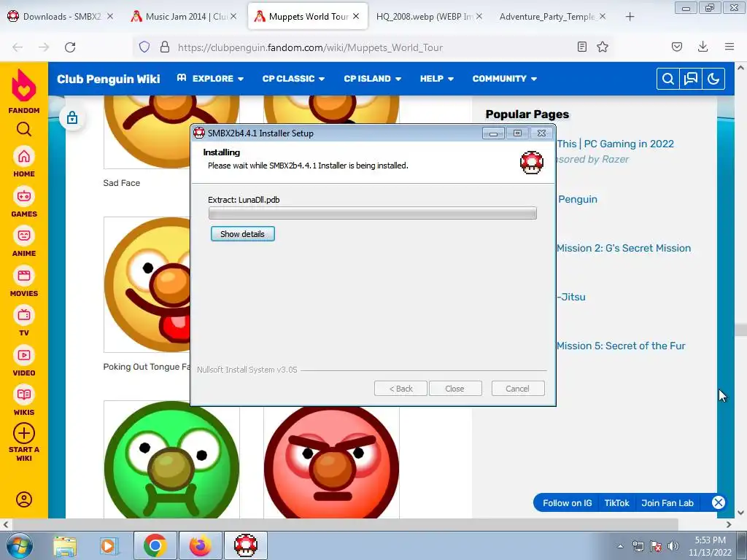Image resolution: width=747 pixels, height=560 pixels.
Task: Open the Fandom sidebar search icon
Action: click(24, 129)
